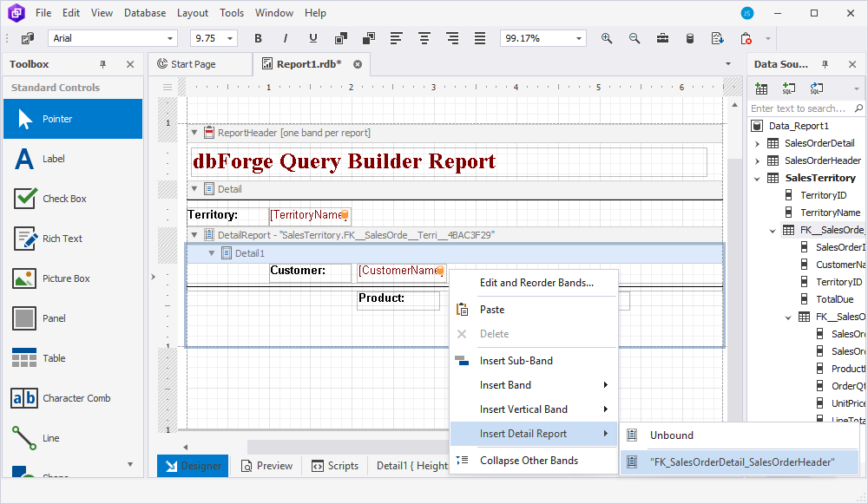Align text left
Screen dimensions: 868x504
(397, 38)
